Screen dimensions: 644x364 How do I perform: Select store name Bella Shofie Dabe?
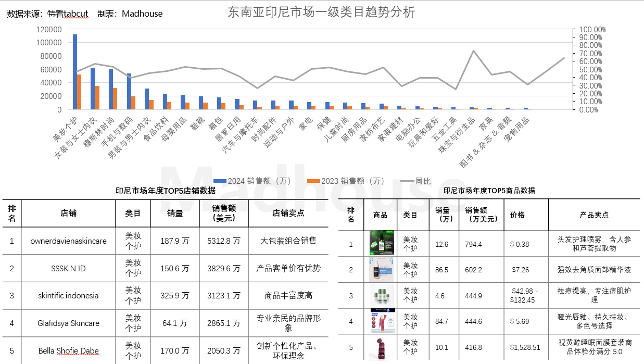click(68, 350)
